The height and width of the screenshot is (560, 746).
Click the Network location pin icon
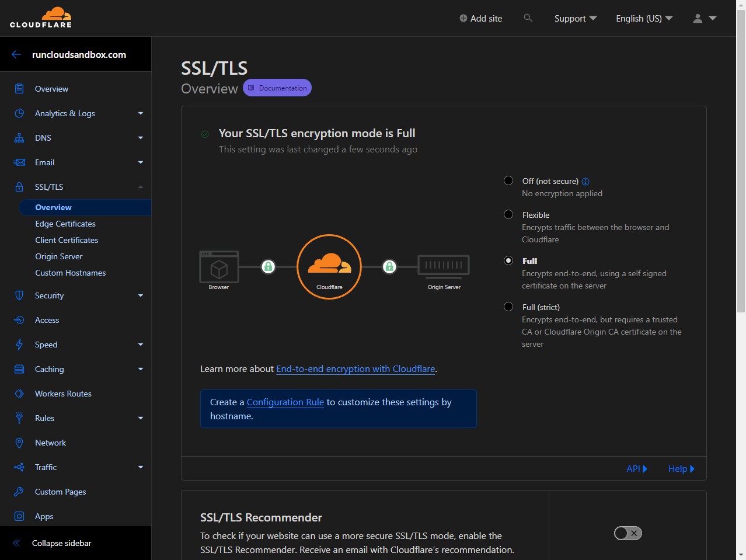19,443
